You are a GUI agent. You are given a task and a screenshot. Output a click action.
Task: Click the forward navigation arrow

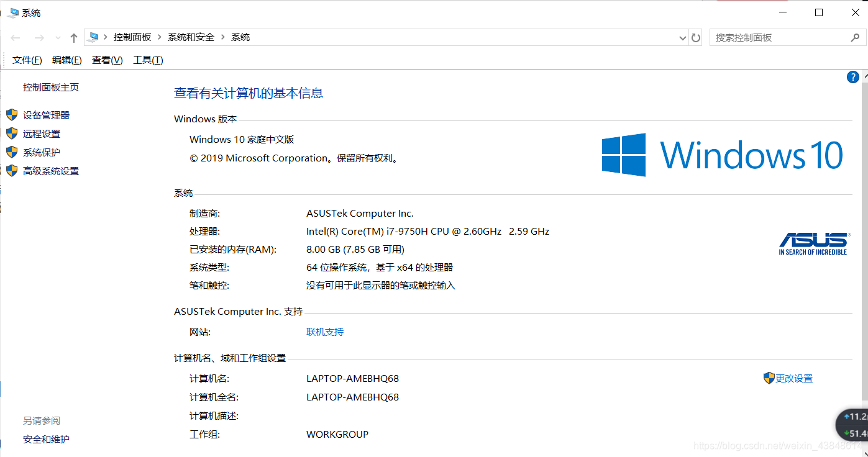[39, 38]
